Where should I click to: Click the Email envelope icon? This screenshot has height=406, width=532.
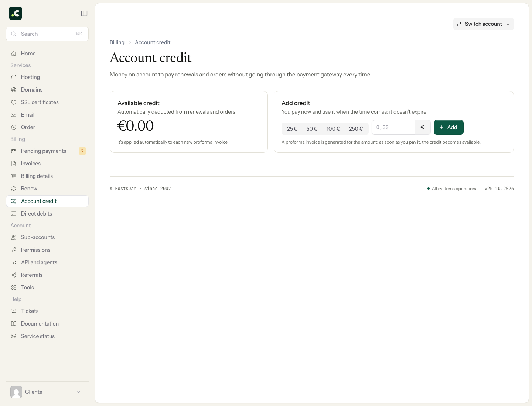click(14, 115)
